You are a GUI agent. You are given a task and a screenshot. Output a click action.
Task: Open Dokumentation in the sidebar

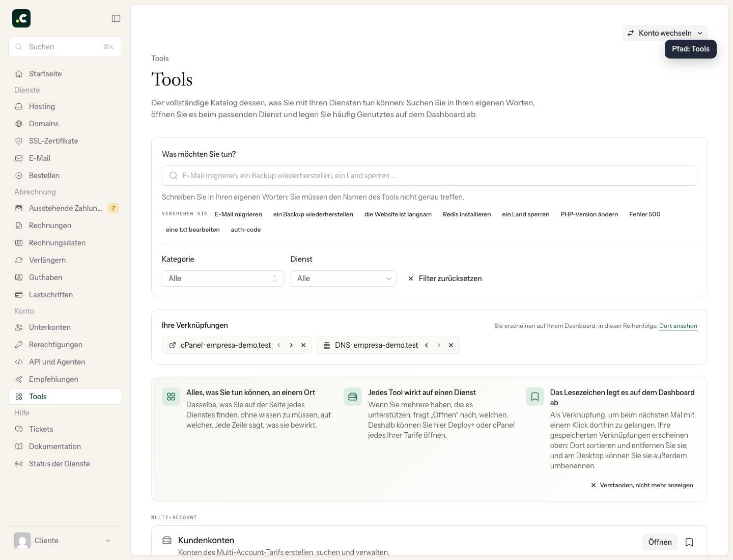65,446
